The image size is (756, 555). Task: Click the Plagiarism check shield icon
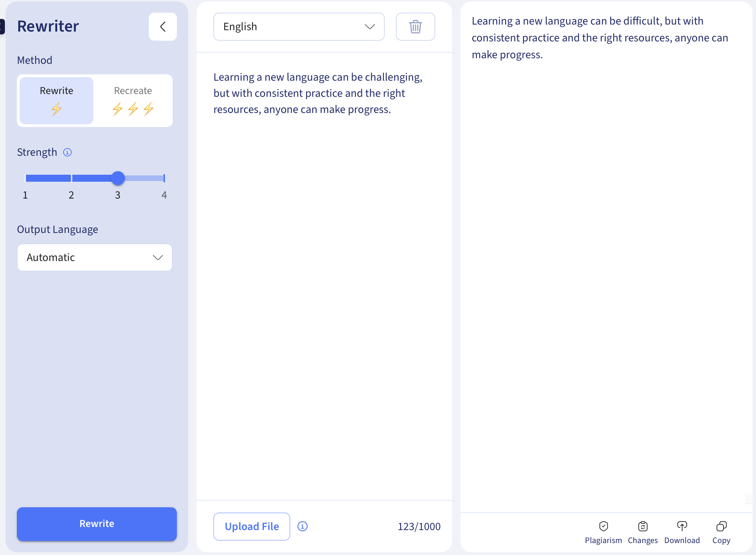pyautogui.click(x=603, y=526)
